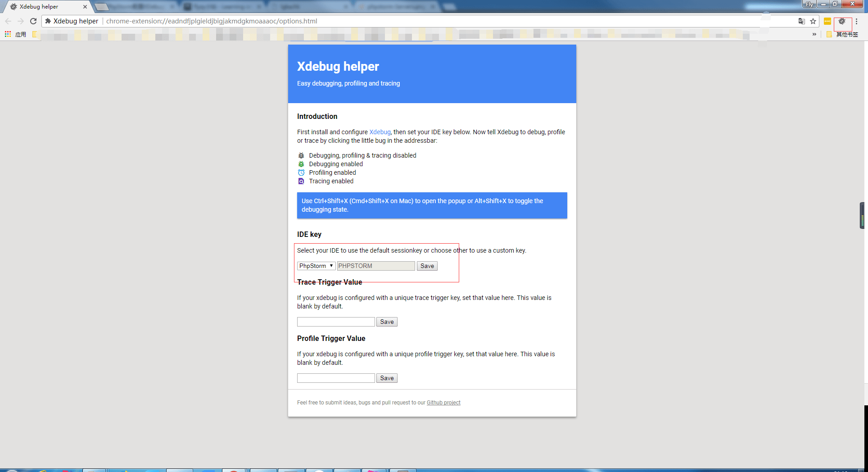Save the IDE key
This screenshot has height=472, width=868.
coord(427,266)
